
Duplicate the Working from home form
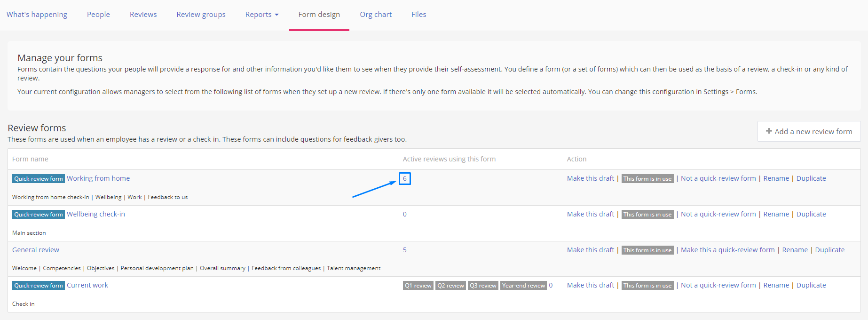pos(811,178)
